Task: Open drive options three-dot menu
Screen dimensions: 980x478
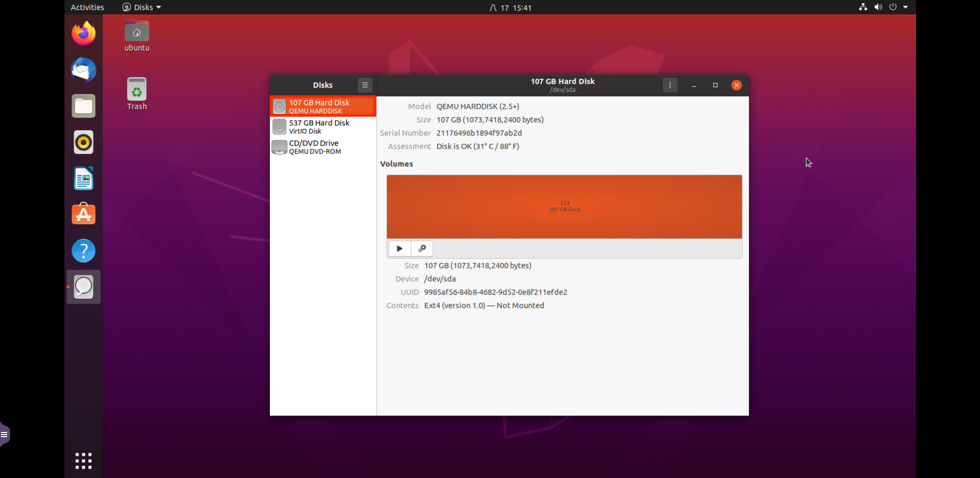Action: [x=670, y=85]
